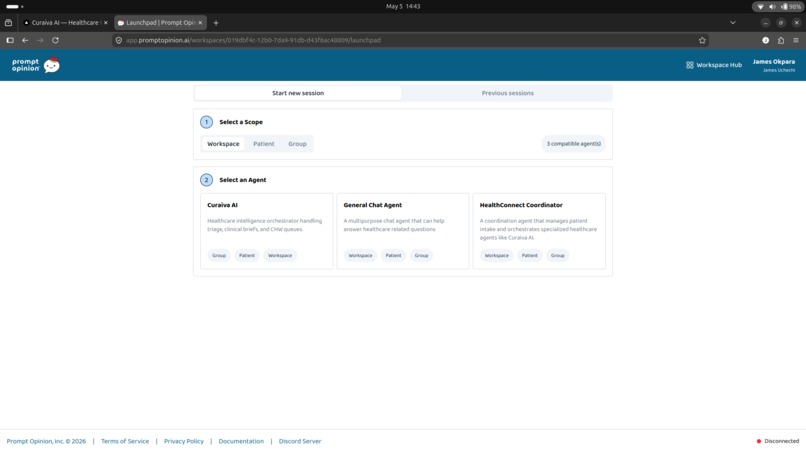Viewport: 806px width, 453px height.
Task: Open the tab history icon
Action: tap(8, 23)
